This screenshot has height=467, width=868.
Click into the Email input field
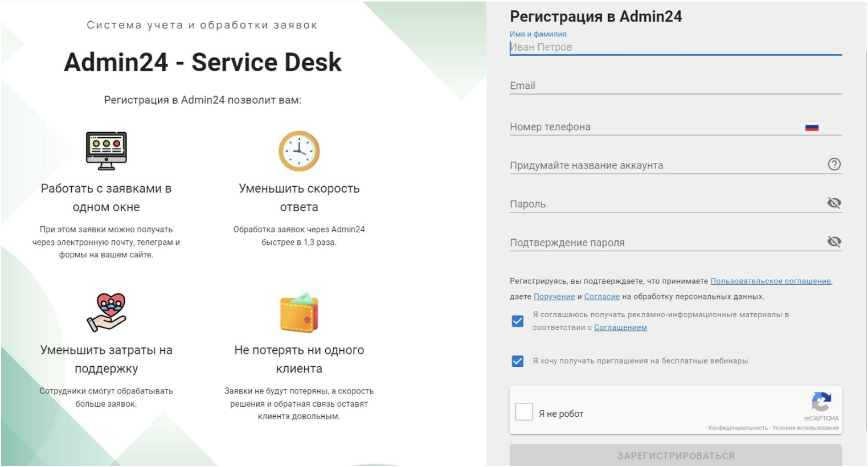(675, 86)
